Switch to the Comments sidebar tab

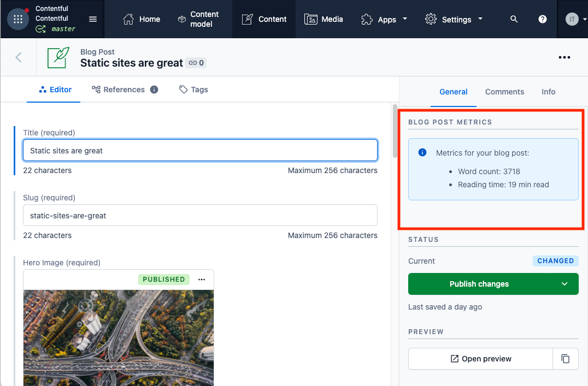coord(504,92)
